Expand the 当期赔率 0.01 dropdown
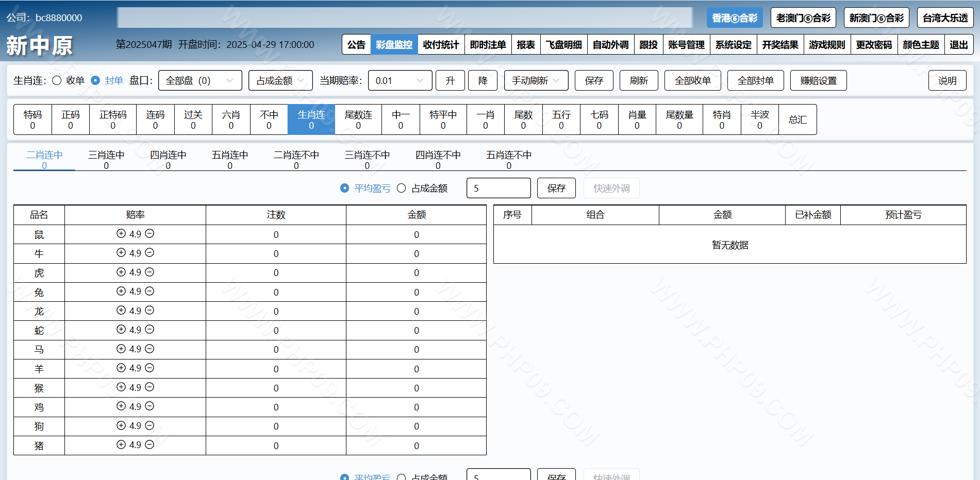The width and height of the screenshot is (980, 480). tap(399, 80)
